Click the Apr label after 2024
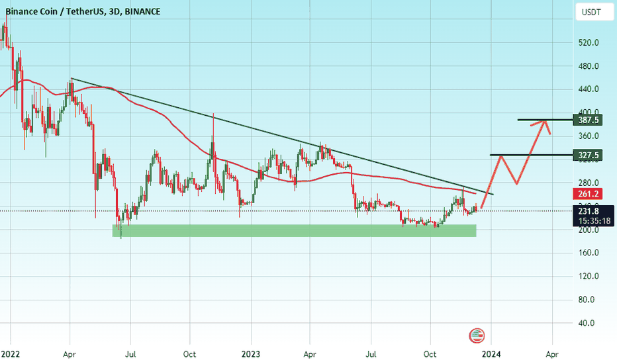 point(552,354)
